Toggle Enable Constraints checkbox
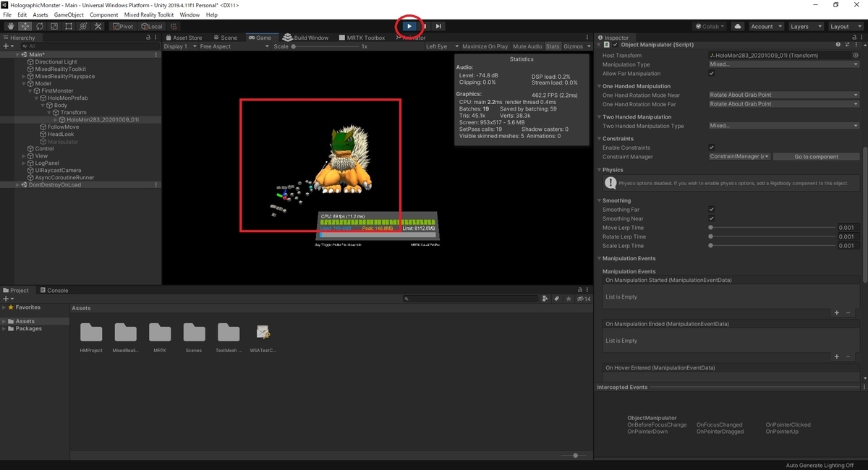The width and height of the screenshot is (868, 470). (x=712, y=148)
